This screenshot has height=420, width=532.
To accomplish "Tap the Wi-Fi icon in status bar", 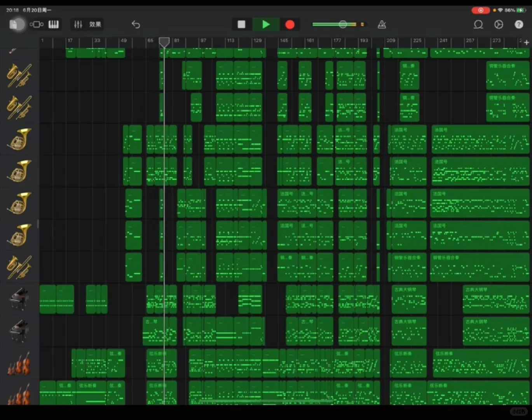I will [500, 10].
